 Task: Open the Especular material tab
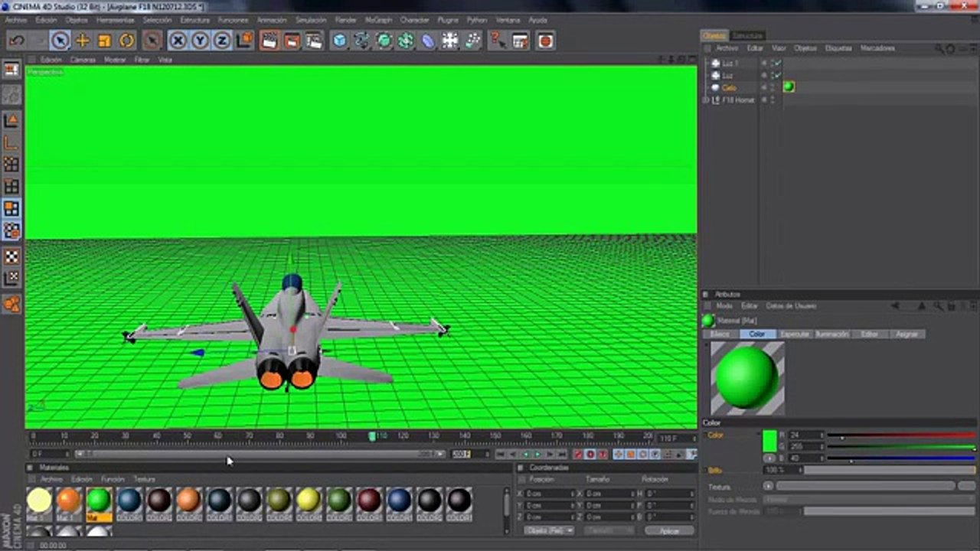(795, 334)
